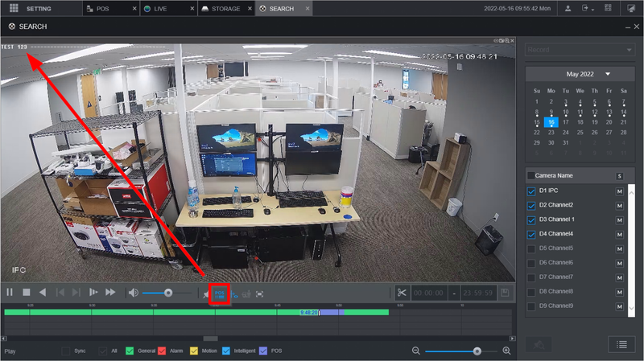Select May 9 in the calendar

tap(551, 112)
